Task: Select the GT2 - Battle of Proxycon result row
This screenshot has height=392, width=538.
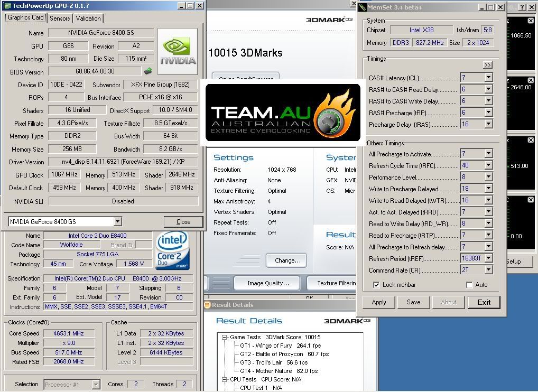Action: pos(284,354)
